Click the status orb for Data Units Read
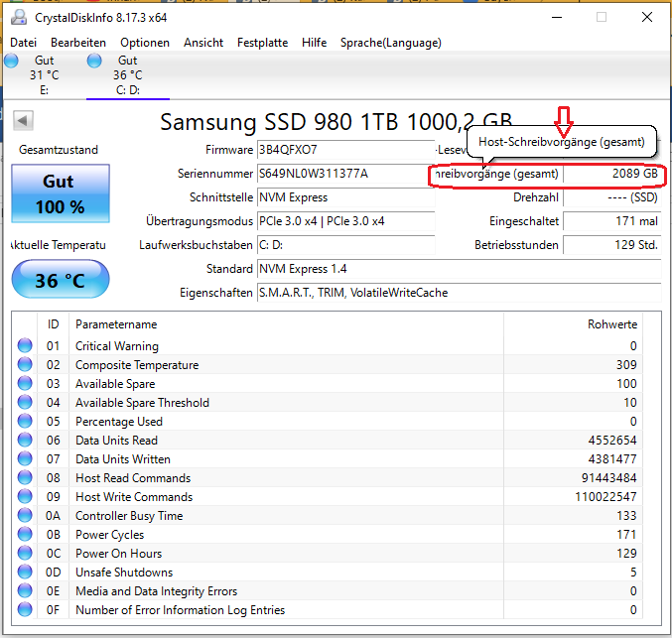 coord(25,440)
